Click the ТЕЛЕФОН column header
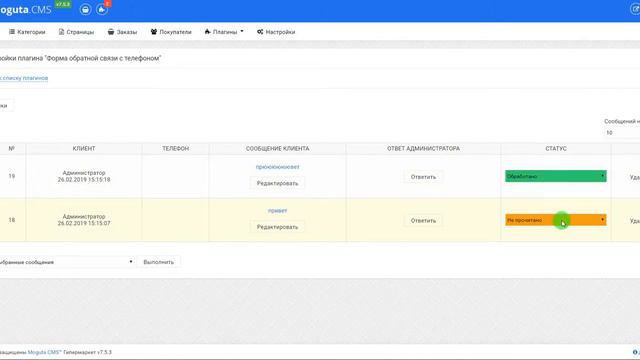640x360 pixels. tap(176, 149)
